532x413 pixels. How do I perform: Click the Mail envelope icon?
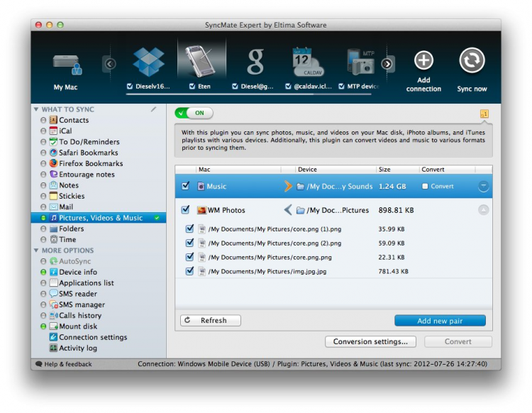(x=53, y=206)
